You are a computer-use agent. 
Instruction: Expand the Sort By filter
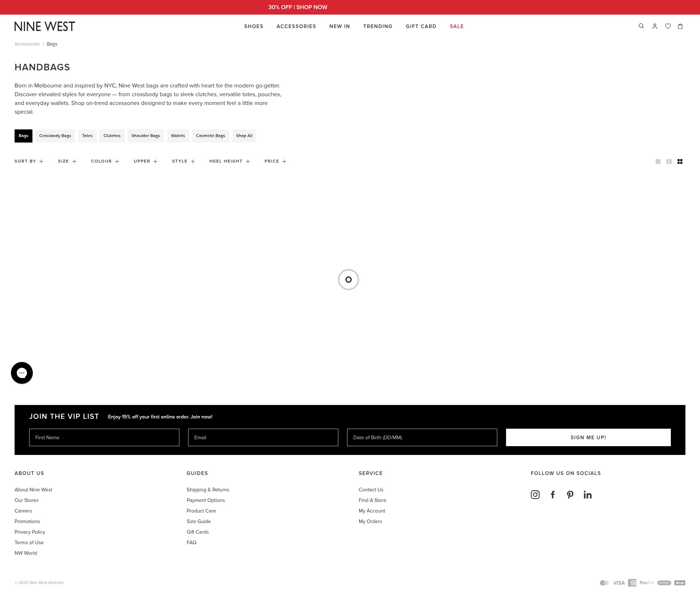click(29, 161)
